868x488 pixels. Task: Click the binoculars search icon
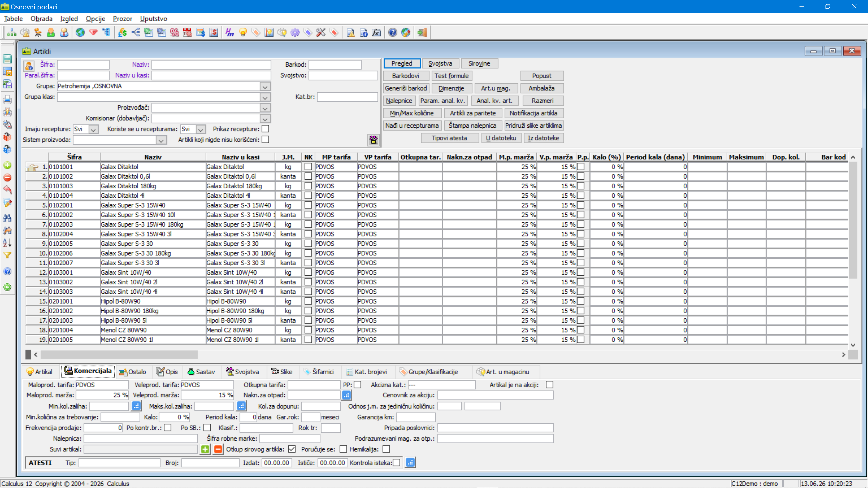pos(7,218)
